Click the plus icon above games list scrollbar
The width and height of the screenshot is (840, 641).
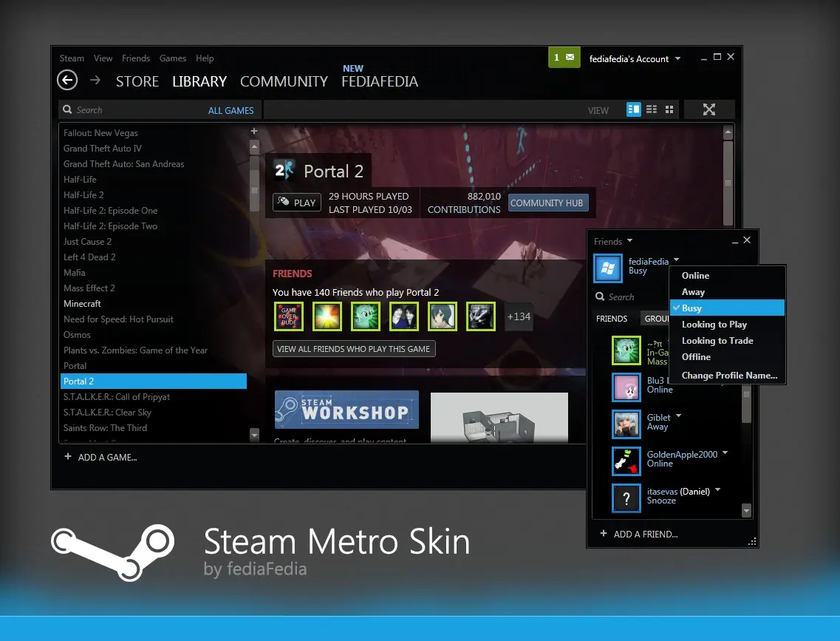point(254,131)
